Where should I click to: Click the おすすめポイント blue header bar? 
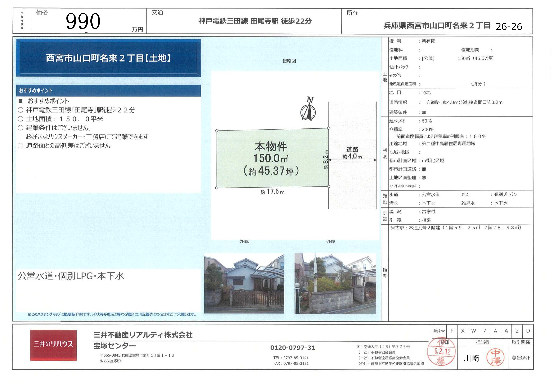pyautogui.click(x=108, y=91)
